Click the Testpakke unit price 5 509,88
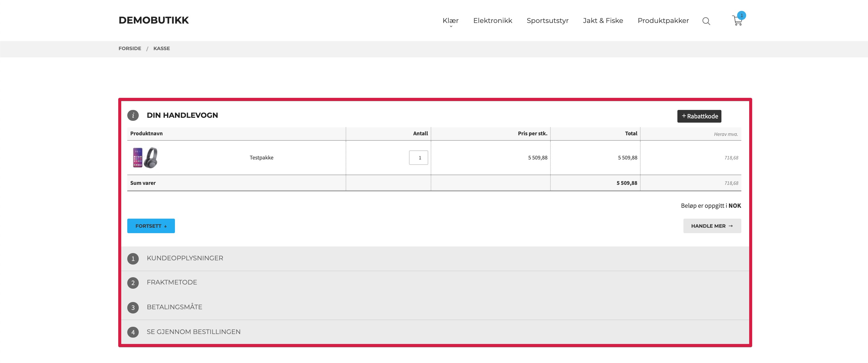The height and width of the screenshot is (363, 868). pos(537,158)
